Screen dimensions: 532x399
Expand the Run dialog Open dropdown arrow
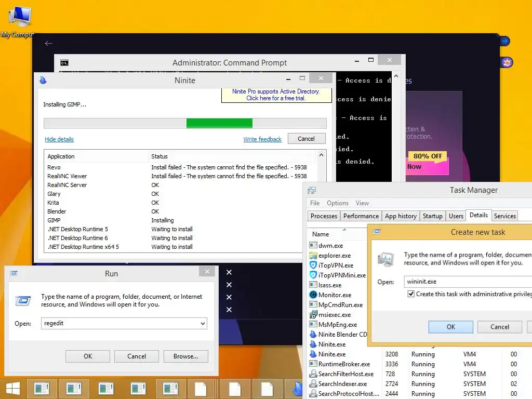203,323
